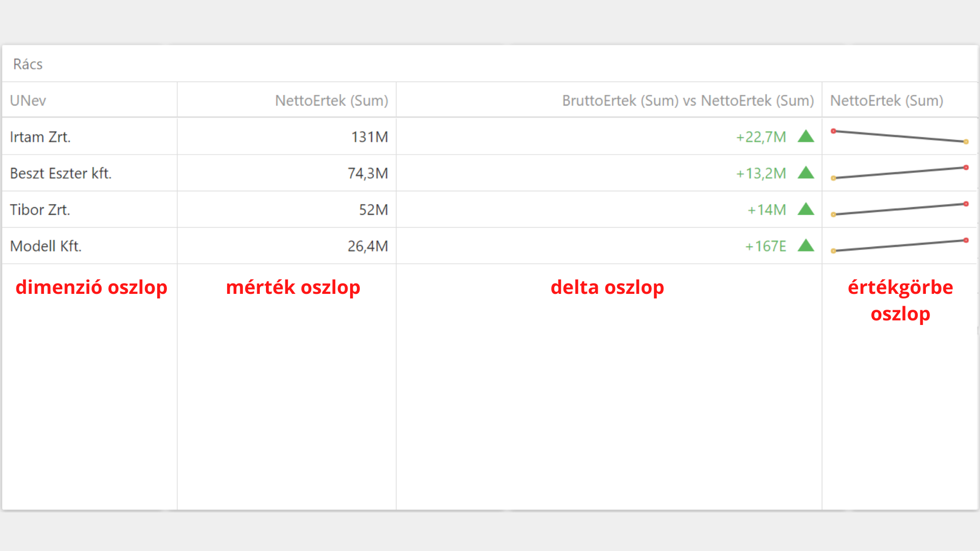Screen dimensions: 980x551
Task: Click the Tibor Zrt. sparkline chart
Action: pos(899,209)
